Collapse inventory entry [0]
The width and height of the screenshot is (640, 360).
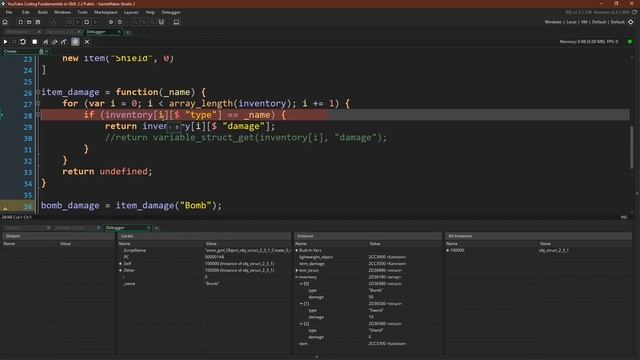302,284
